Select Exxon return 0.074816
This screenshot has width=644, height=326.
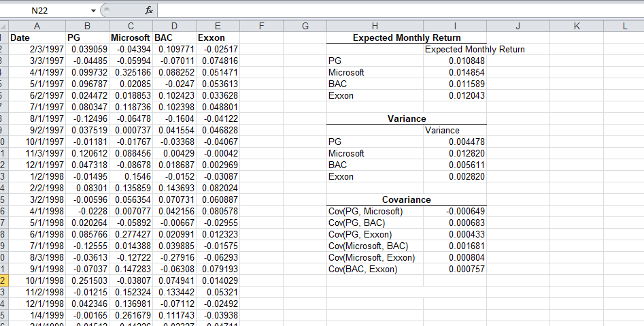[218, 61]
